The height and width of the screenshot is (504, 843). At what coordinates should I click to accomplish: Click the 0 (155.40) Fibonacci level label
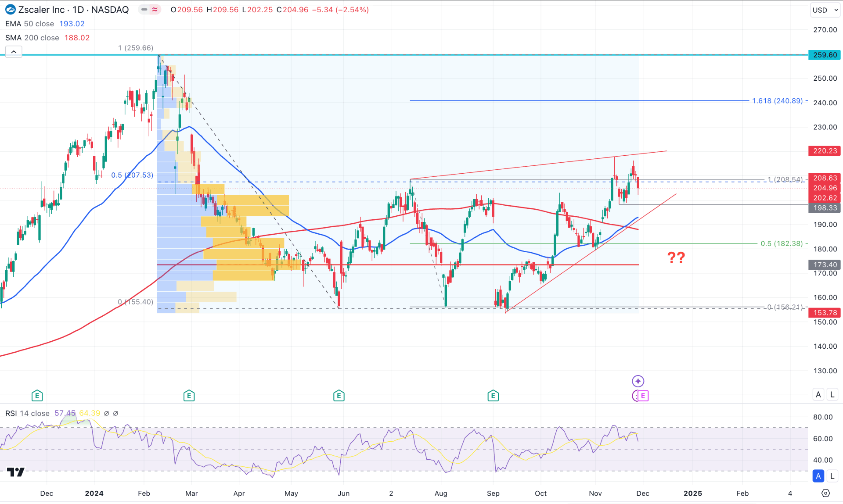pos(136,302)
